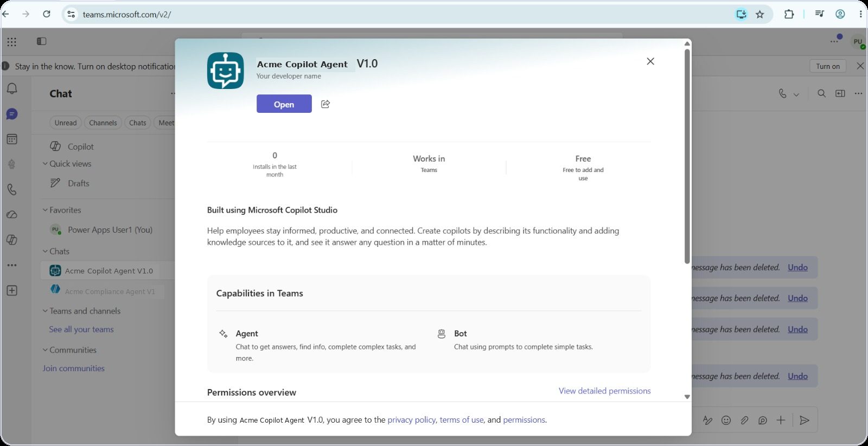
Task: Click See all your teams link
Action: pos(81,329)
